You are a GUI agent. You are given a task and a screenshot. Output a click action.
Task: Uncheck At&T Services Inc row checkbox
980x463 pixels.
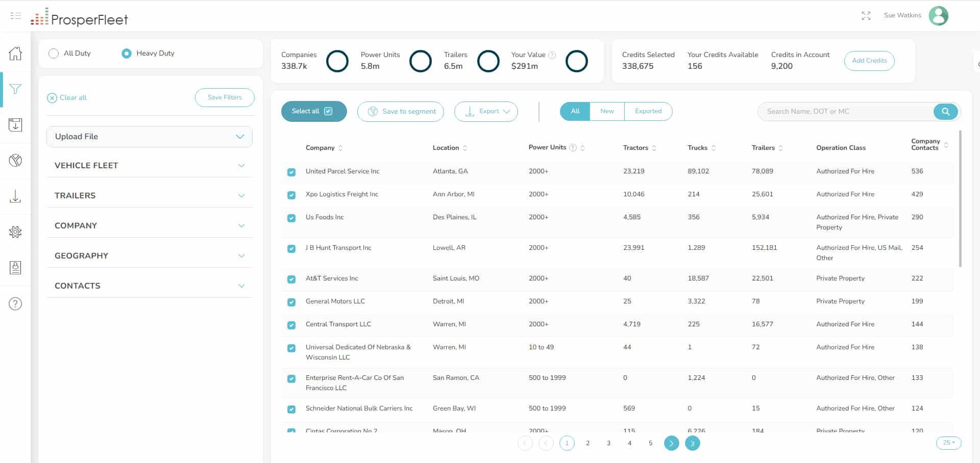click(291, 279)
